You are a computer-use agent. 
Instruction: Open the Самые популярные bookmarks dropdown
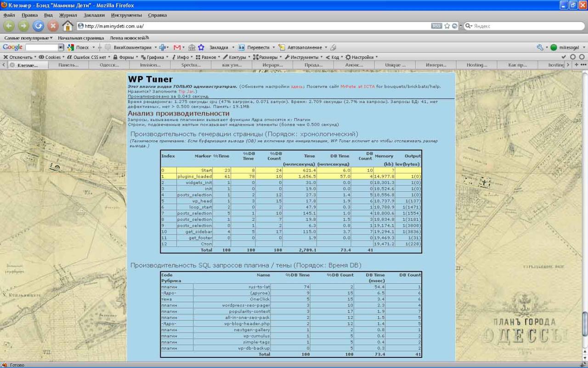tap(28, 38)
